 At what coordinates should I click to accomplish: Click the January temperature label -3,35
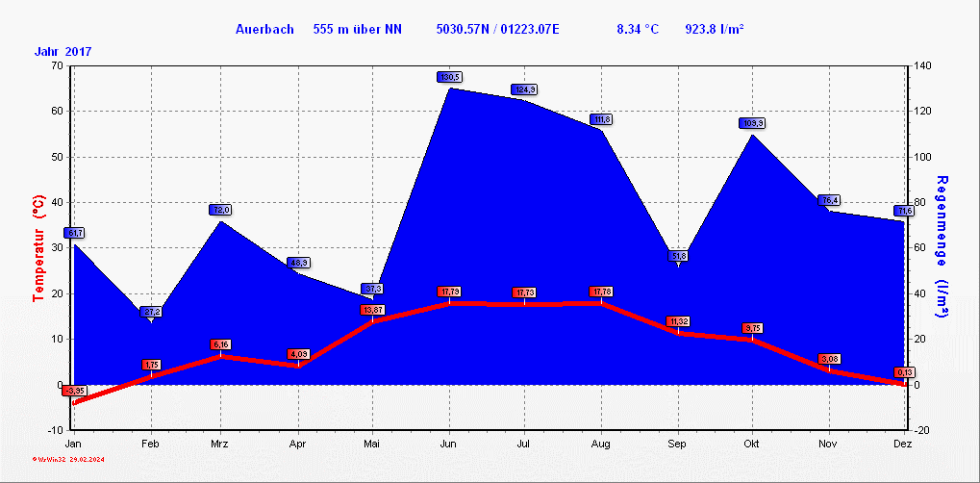(x=75, y=391)
